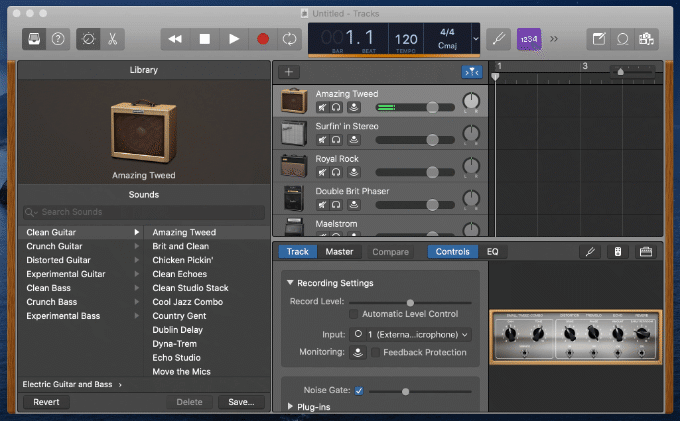Image resolution: width=680 pixels, height=421 pixels.
Task: Click Surfin' in Stereo pan knob
Action: (471, 134)
